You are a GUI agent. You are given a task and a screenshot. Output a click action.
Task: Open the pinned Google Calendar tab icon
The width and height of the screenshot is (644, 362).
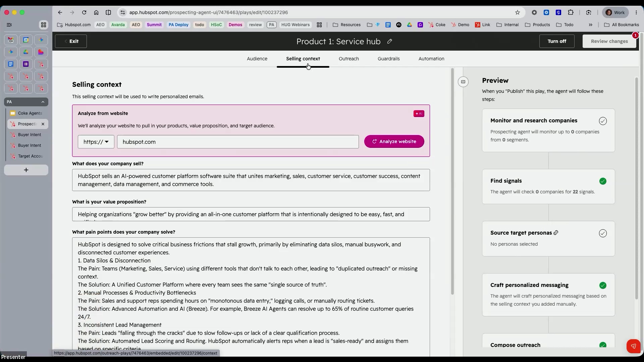[26, 40]
